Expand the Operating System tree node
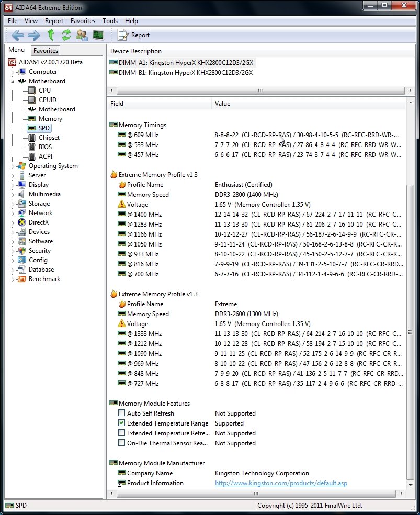420x515 pixels. 13,166
